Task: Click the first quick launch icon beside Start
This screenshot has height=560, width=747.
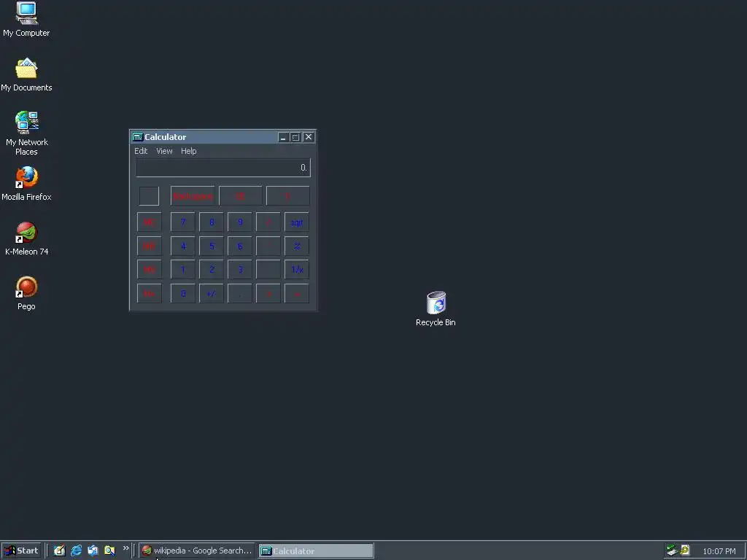Action: pos(59,551)
